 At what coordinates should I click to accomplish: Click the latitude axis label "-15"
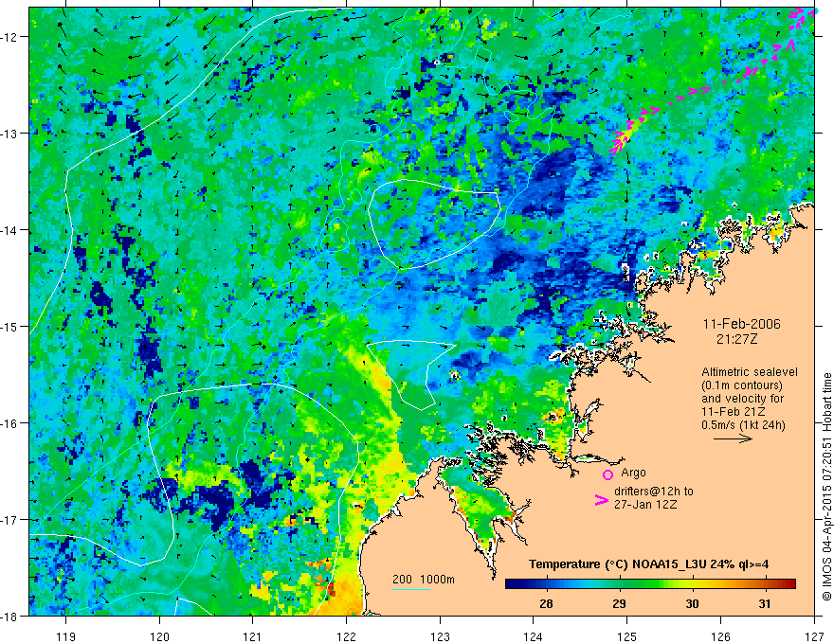click(9, 327)
